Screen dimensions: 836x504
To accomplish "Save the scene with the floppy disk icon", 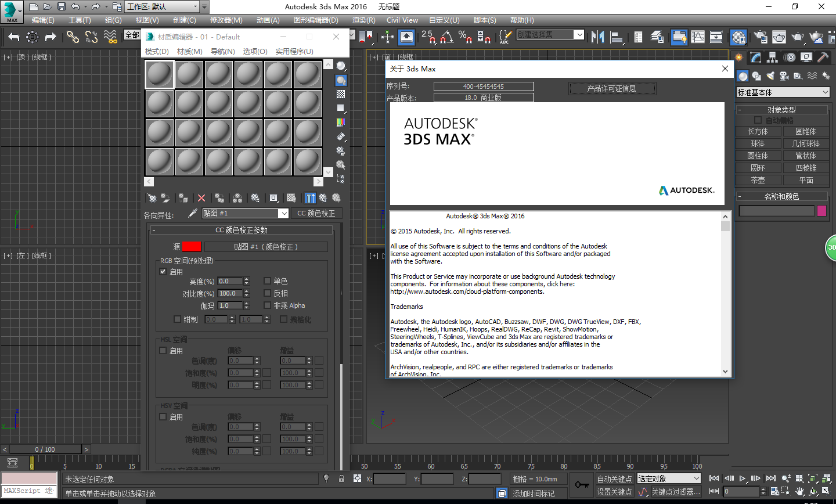I will [62, 7].
